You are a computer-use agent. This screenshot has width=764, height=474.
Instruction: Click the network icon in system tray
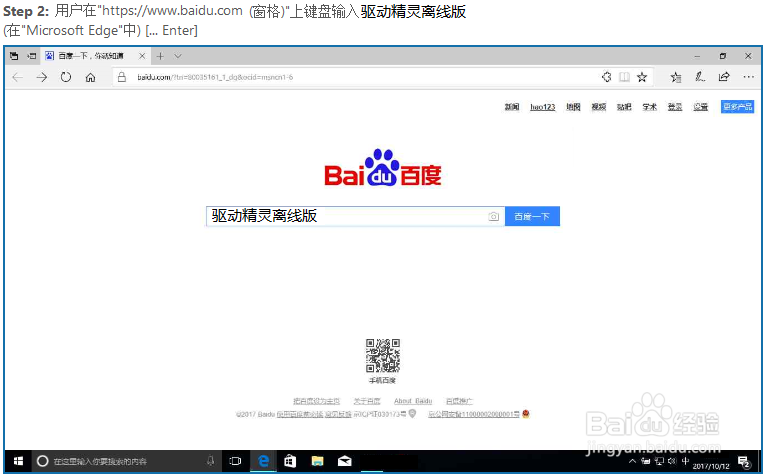[x=659, y=461]
